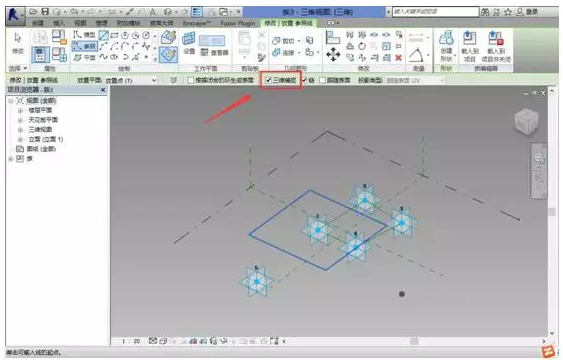563x363 pixels.
Task: Expand the 楼层平面 floor plans node
Action: pos(20,110)
